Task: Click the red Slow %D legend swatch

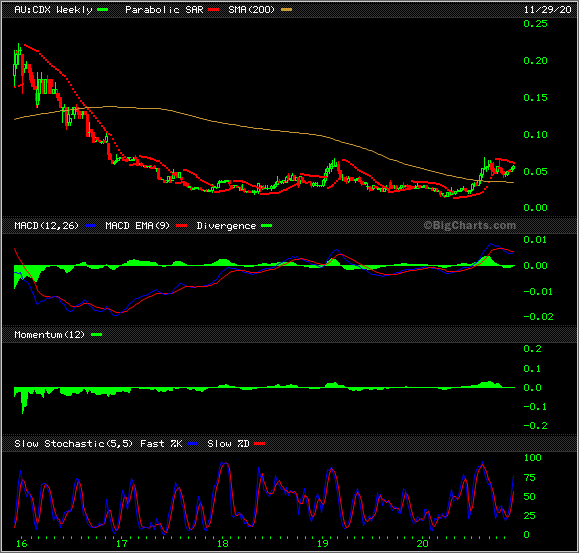Action: 260,443
